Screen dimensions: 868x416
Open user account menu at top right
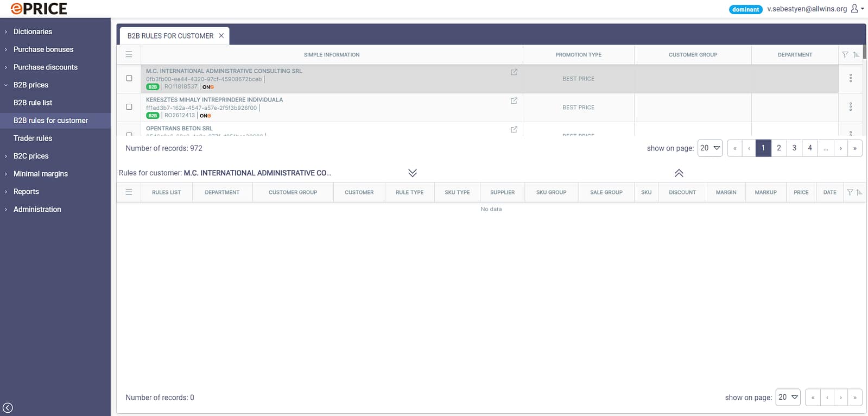click(857, 9)
